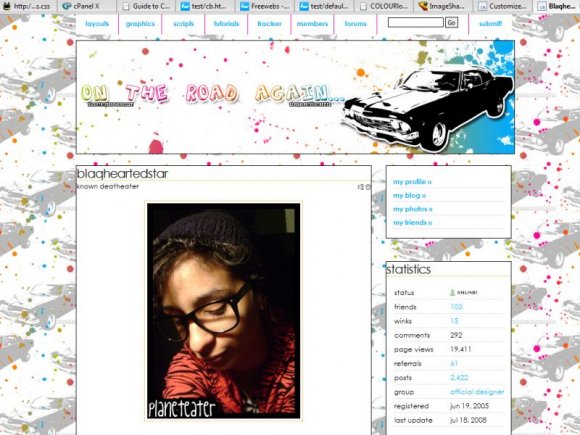Open the 'my photos »' sidebar link

pos(412,209)
